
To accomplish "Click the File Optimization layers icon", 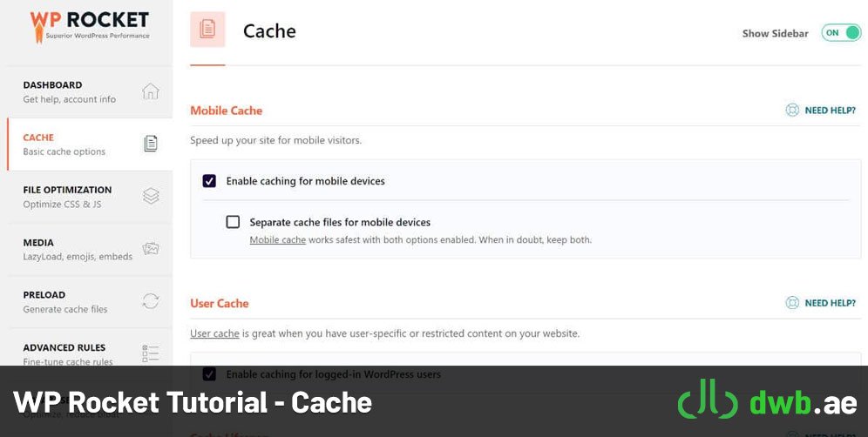I will [151, 196].
